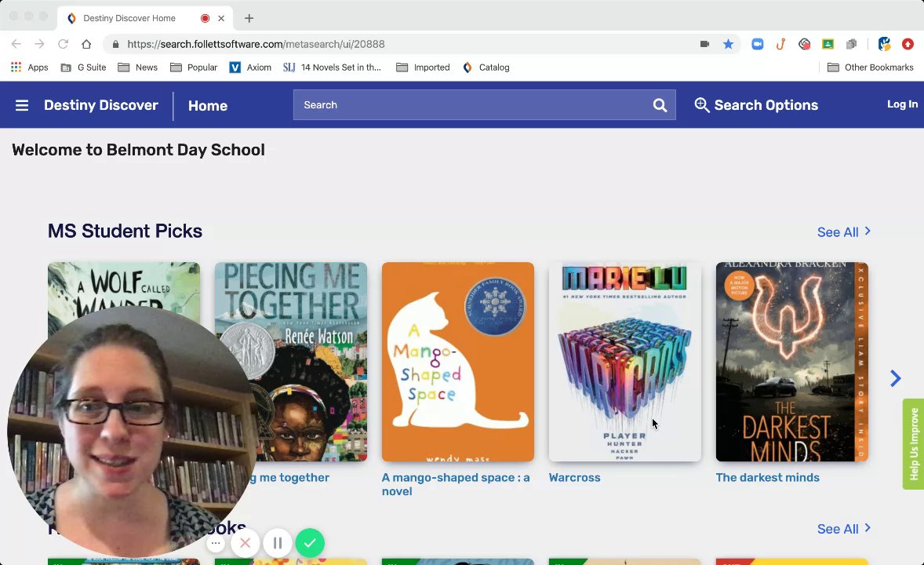Open the Imported bookmark folder

tap(423, 67)
